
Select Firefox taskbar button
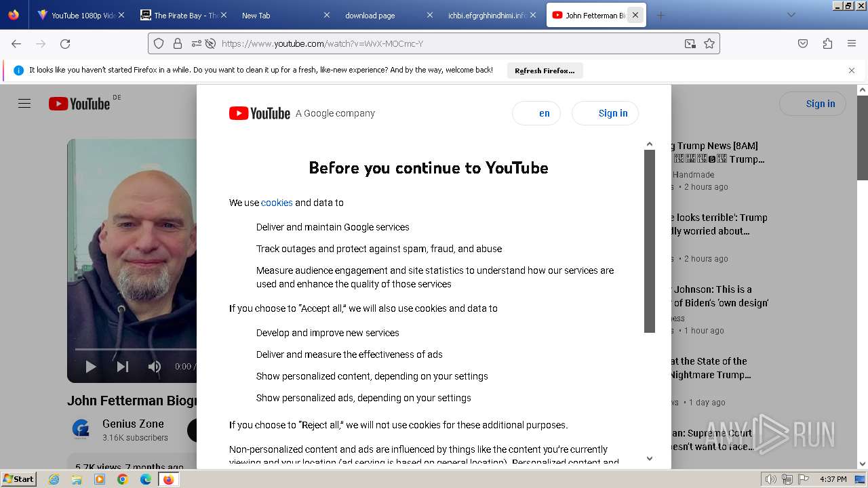point(168,479)
